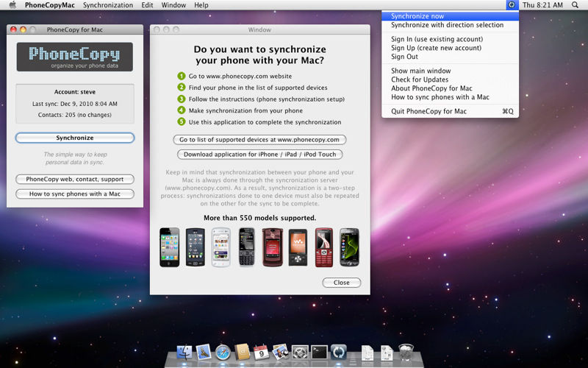Click How to sync phones with a Mac button
This screenshot has height=368, width=588.
pos(75,194)
